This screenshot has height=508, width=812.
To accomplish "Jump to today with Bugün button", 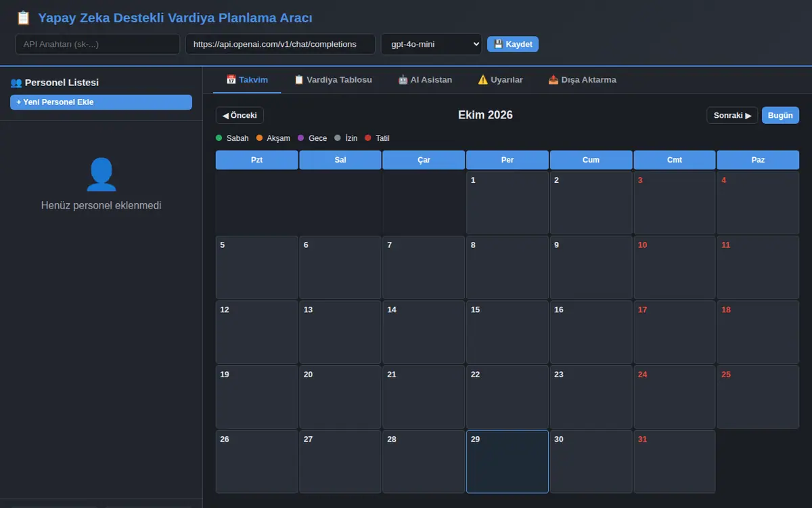I will (x=780, y=115).
